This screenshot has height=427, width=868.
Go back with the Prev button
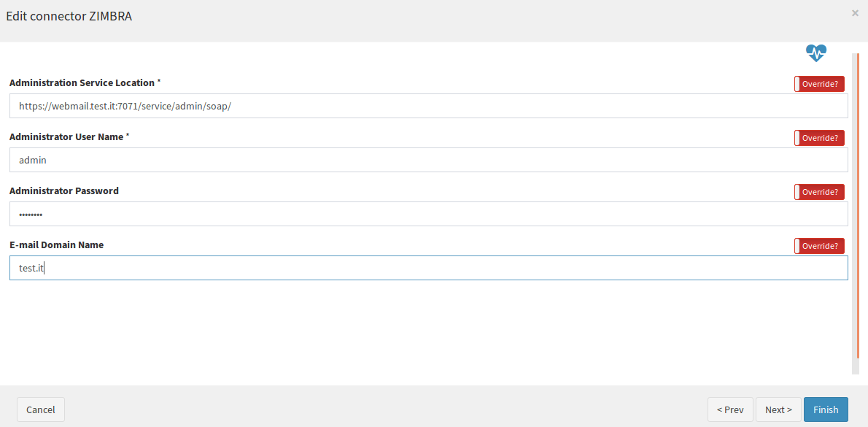click(x=730, y=409)
